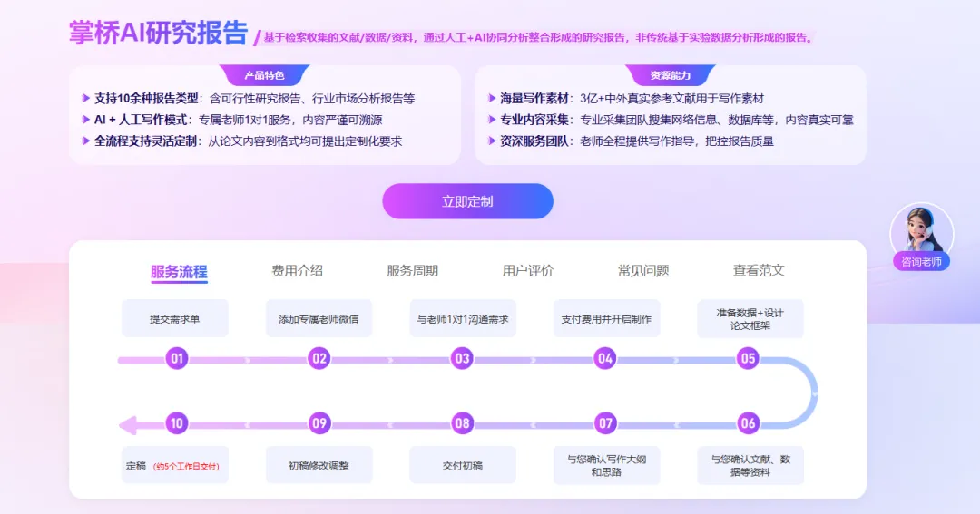Click the 资源能力 header badge
Viewport: 980px width, 514px height.
[671, 75]
